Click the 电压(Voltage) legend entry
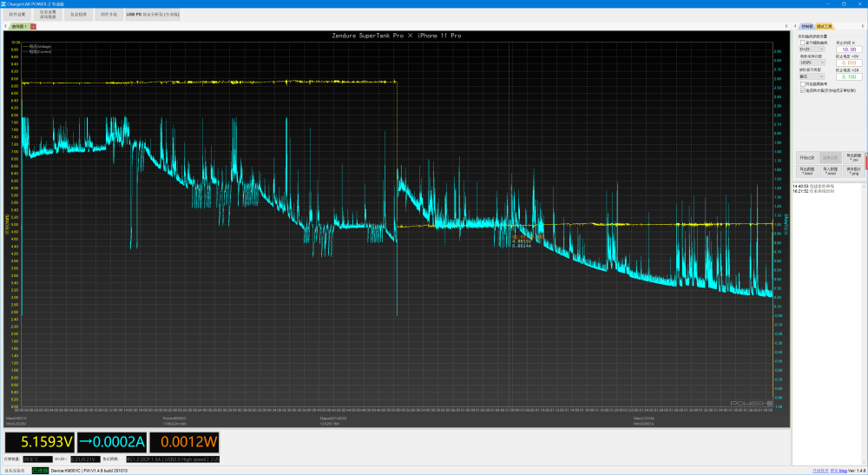The height and width of the screenshot is (475, 868). pos(37,47)
